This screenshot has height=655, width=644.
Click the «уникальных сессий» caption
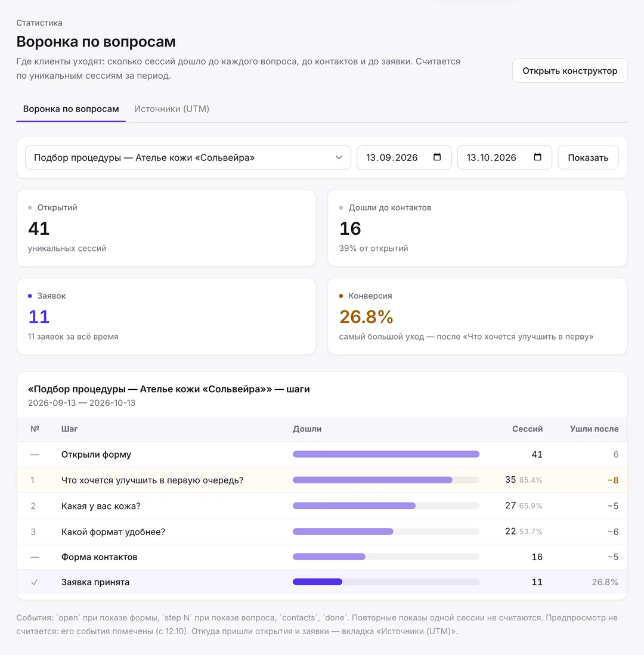[x=67, y=249]
